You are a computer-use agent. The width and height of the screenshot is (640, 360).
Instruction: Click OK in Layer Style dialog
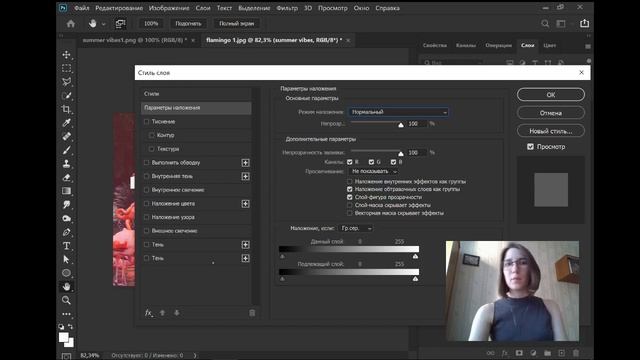coord(551,95)
